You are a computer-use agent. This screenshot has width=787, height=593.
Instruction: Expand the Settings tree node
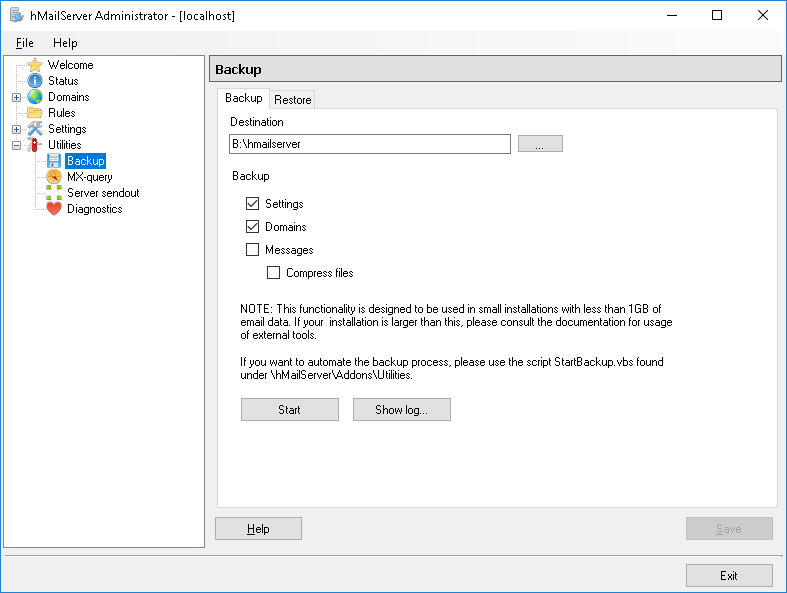[x=17, y=130]
